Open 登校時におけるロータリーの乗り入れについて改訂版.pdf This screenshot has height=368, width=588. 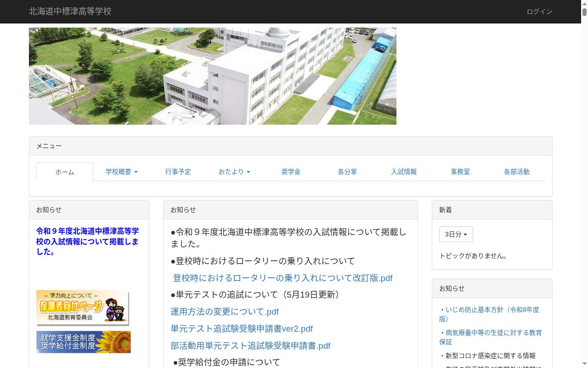[283, 278]
